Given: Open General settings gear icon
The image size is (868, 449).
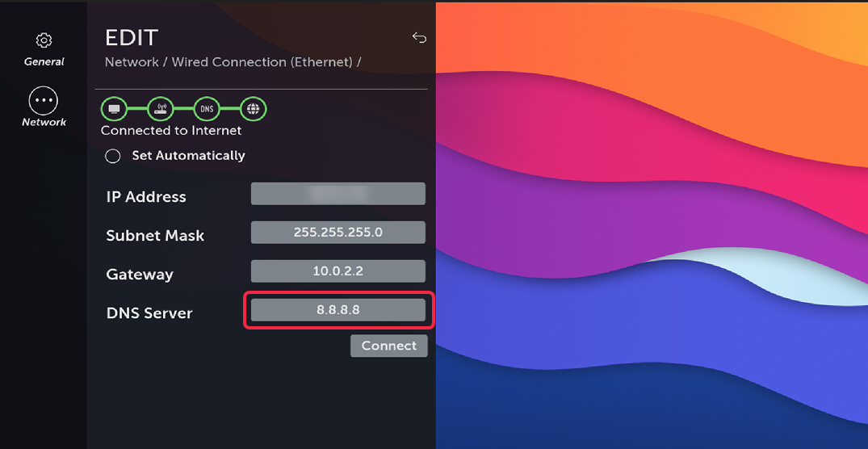Looking at the screenshot, I should [44, 40].
